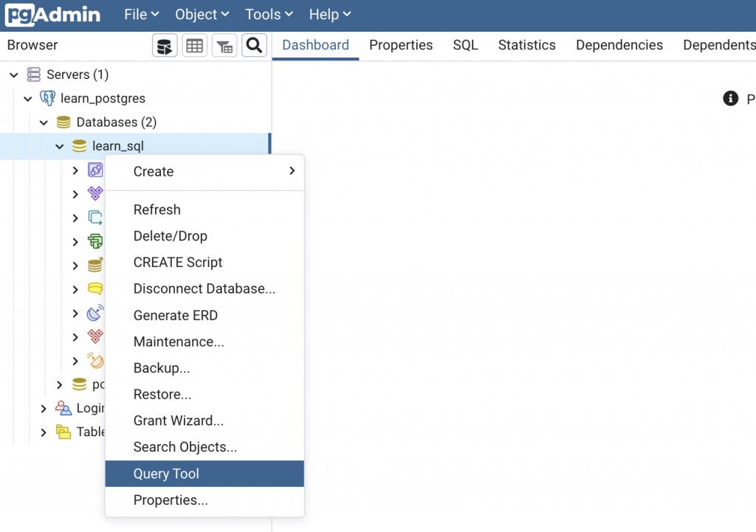Expand the second database node chevron
The width and height of the screenshot is (756, 532).
59,384
